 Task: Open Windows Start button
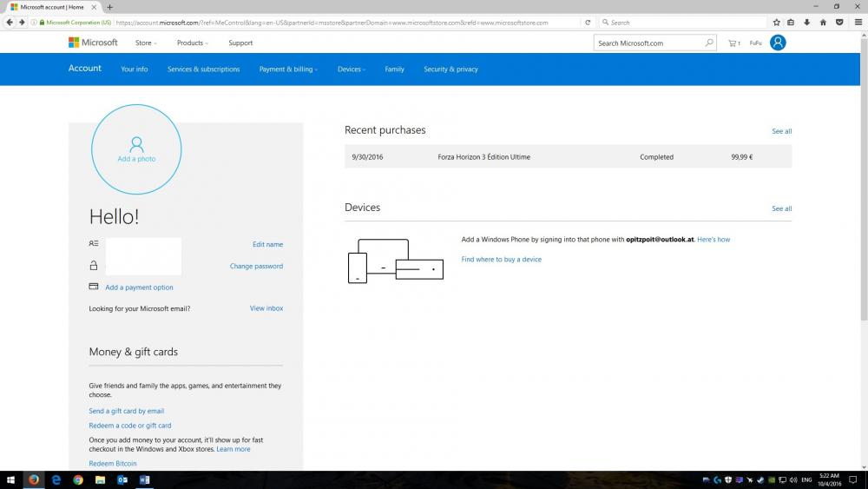click(10, 480)
